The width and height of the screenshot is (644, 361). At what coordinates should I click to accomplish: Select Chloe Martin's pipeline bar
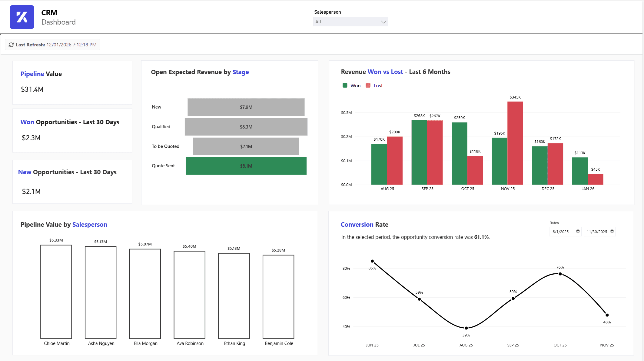pyautogui.click(x=56, y=292)
